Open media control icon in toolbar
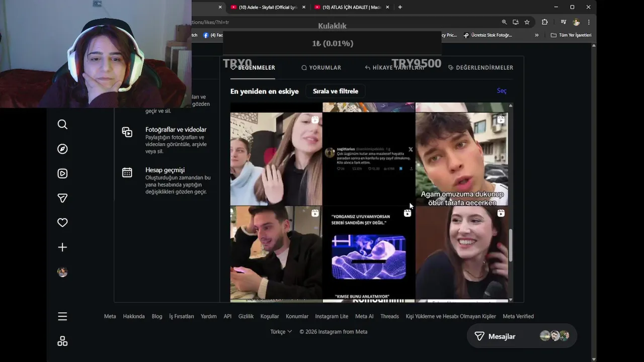This screenshot has height=362, width=644. tap(563, 22)
